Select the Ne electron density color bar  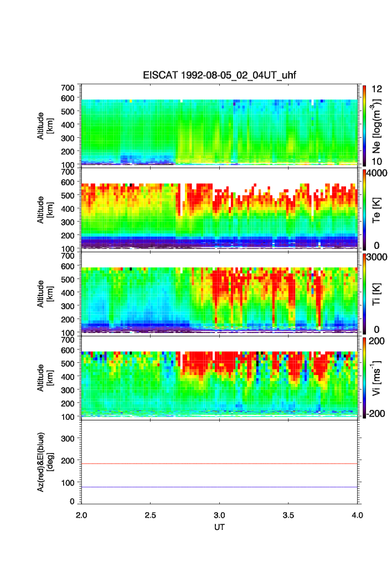pyautogui.click(x=364, y=125)
